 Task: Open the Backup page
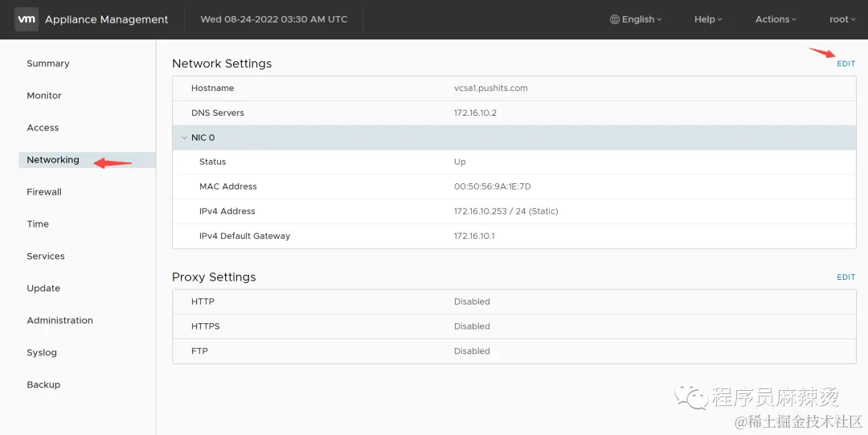tap(43, 385)
